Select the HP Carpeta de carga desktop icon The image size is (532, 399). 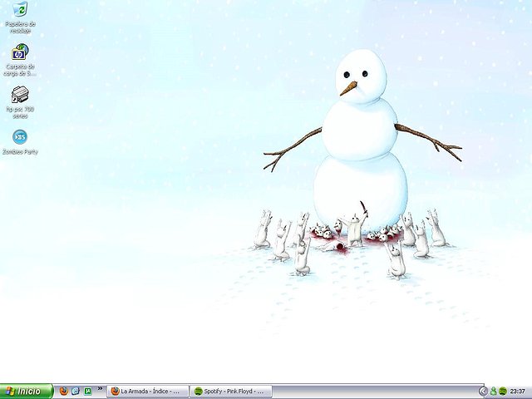point(20,60)
